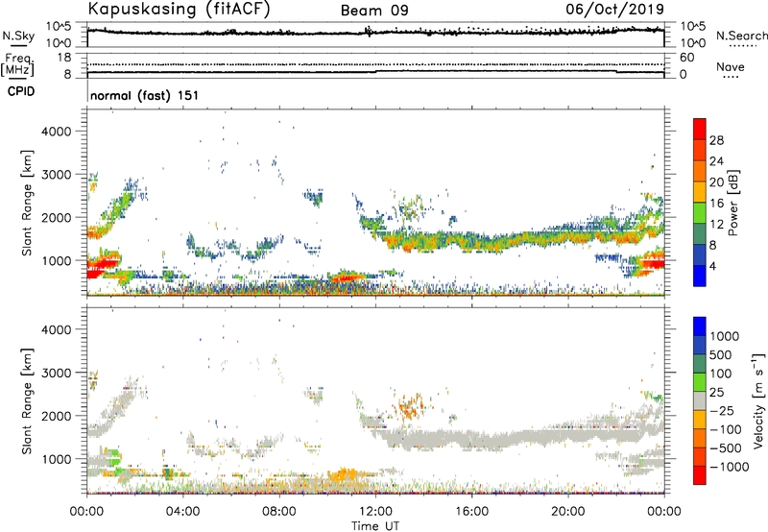Select the Beam 09 label
The image size is (768, 532).
374,11
